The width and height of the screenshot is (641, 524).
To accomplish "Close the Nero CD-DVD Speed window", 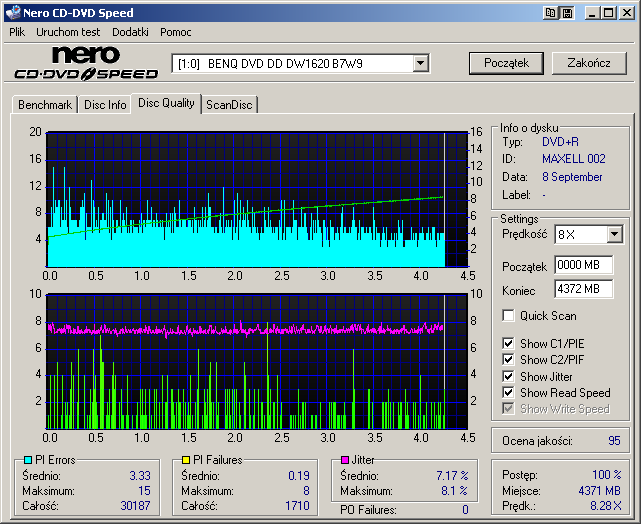I will 626,13.
